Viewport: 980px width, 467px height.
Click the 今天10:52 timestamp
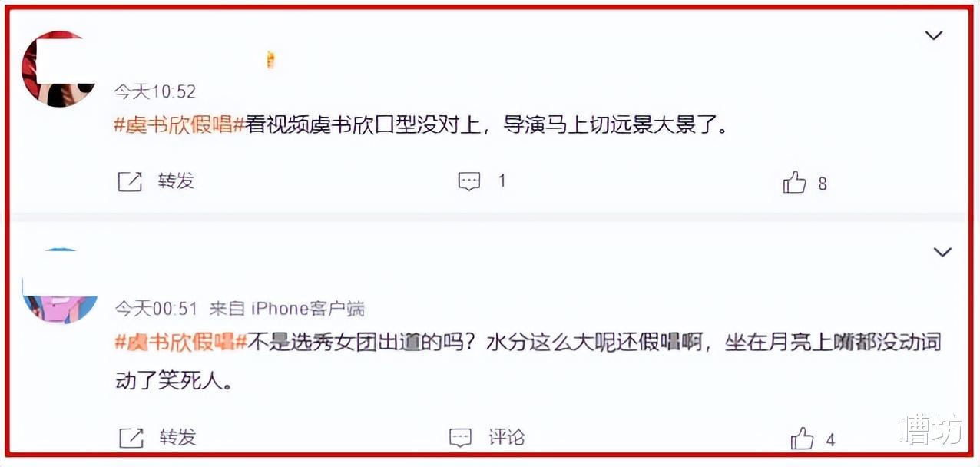coord(155,91)
